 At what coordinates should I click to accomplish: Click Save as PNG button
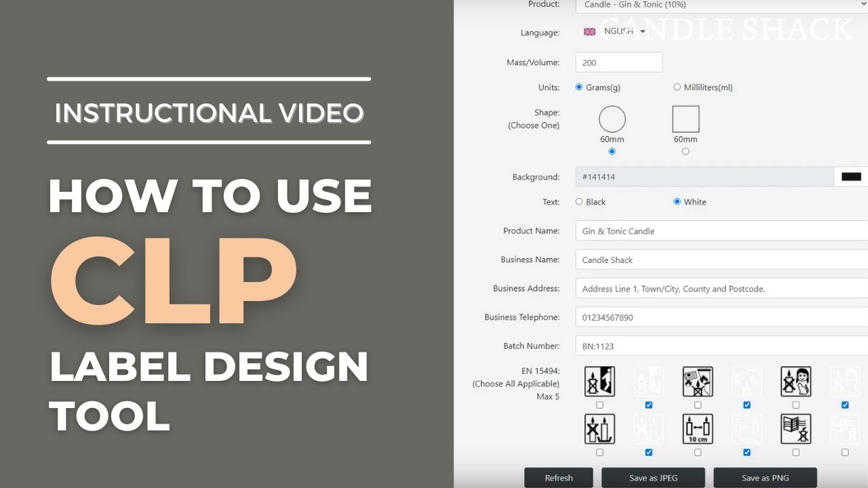pyautogui.click(x=765, y=478)
